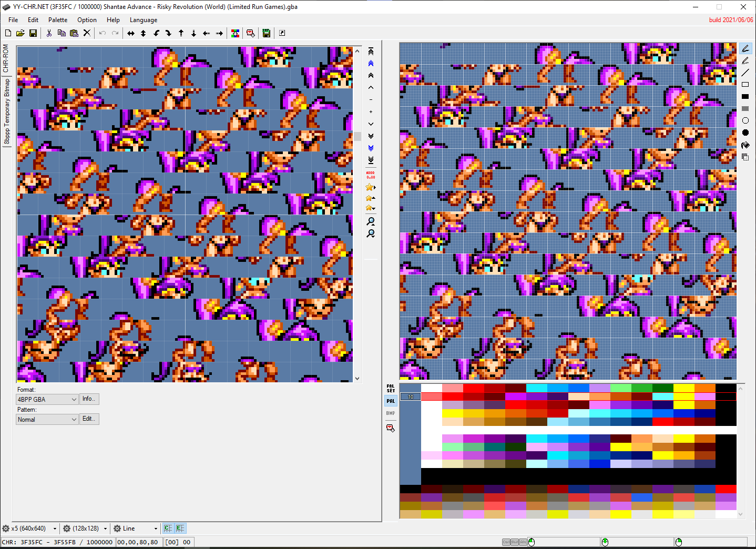Delete selection with the X icon
The width and height of the screenshot is (756, 549).
pos(87,33)
